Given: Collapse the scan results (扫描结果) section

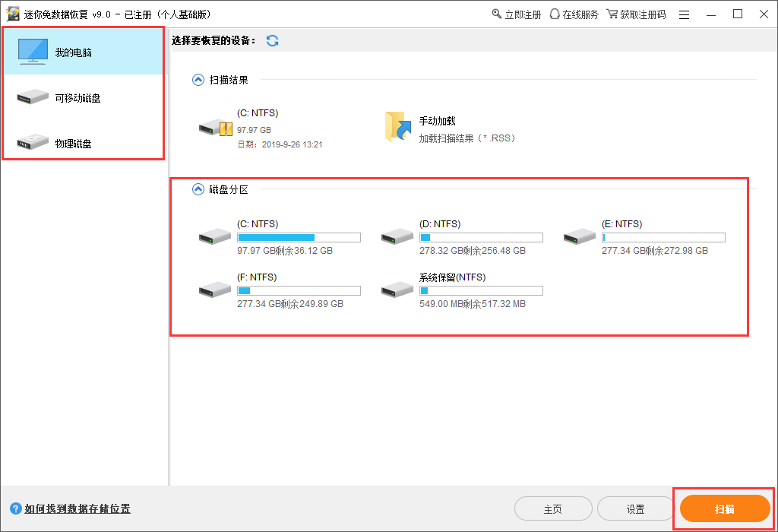Looking at the screenshot, I should coord(198,80).
